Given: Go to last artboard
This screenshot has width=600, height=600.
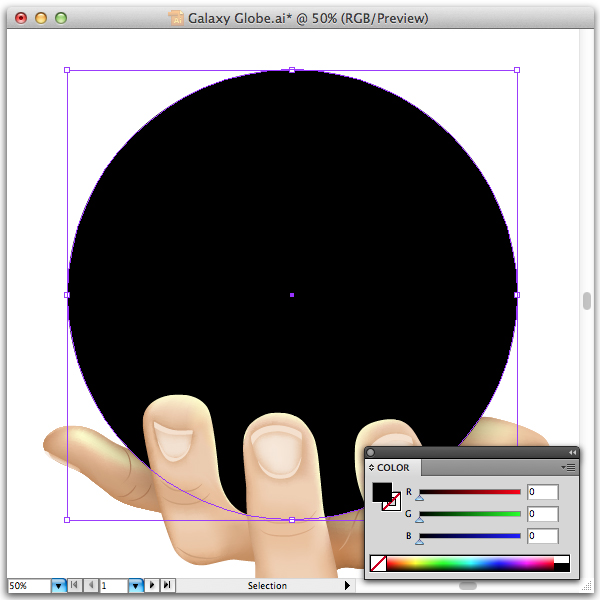Looking at the screenshot, I should pos(167,585).
